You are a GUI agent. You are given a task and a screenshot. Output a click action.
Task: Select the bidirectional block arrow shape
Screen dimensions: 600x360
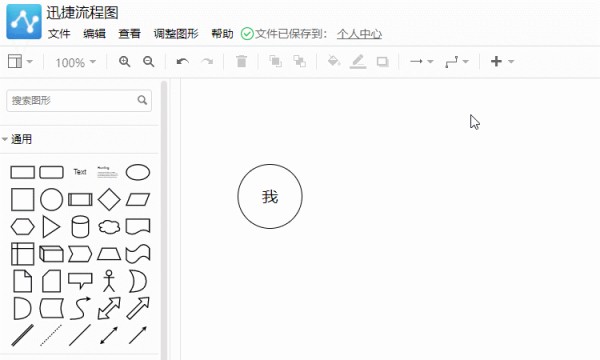(109, 308)
